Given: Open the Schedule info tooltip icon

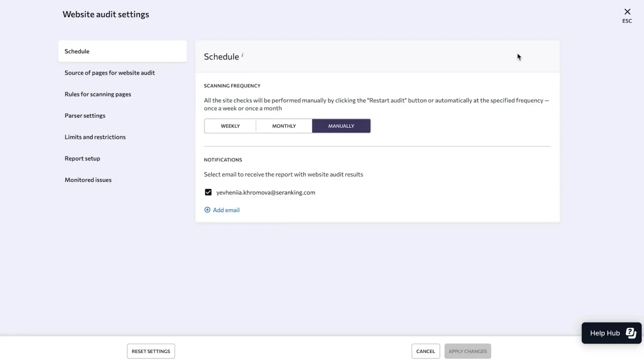Looking at the screenshot, I should [242, 55].
